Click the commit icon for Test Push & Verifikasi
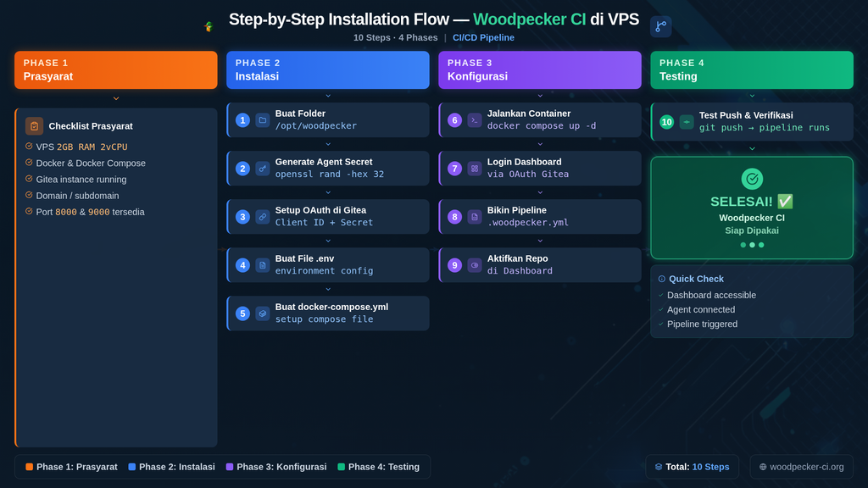868x488 pixels. tap(687, 122)
